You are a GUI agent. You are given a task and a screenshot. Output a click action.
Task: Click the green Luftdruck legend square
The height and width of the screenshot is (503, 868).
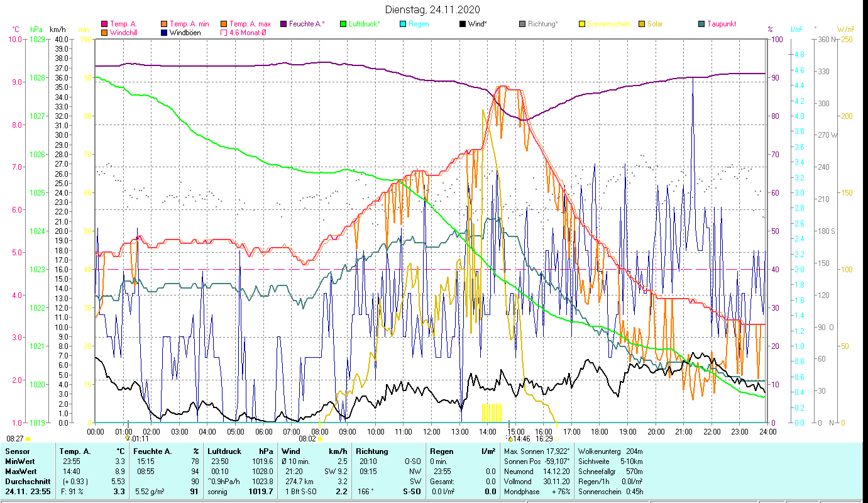click(x=343, y=25)
